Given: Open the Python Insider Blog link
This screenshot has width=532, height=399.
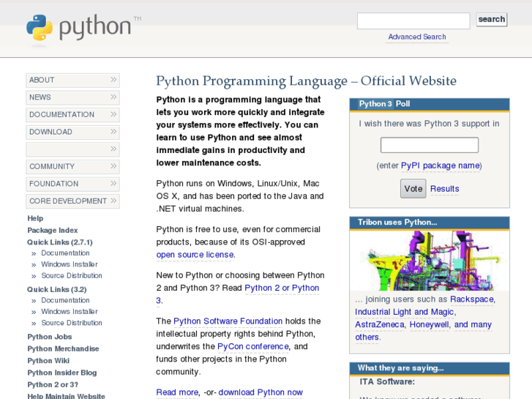Looking at the screenshot, I should point(62,373).
